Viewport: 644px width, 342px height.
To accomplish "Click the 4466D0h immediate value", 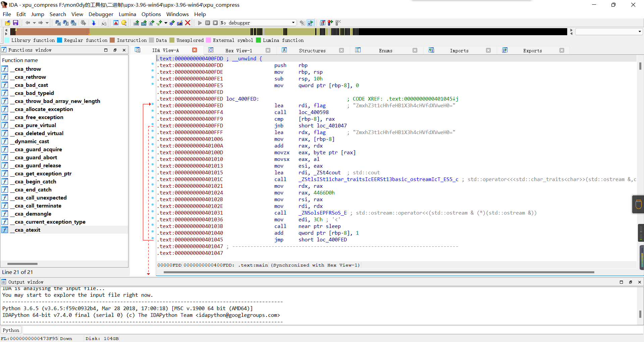I will click(324, 193).
